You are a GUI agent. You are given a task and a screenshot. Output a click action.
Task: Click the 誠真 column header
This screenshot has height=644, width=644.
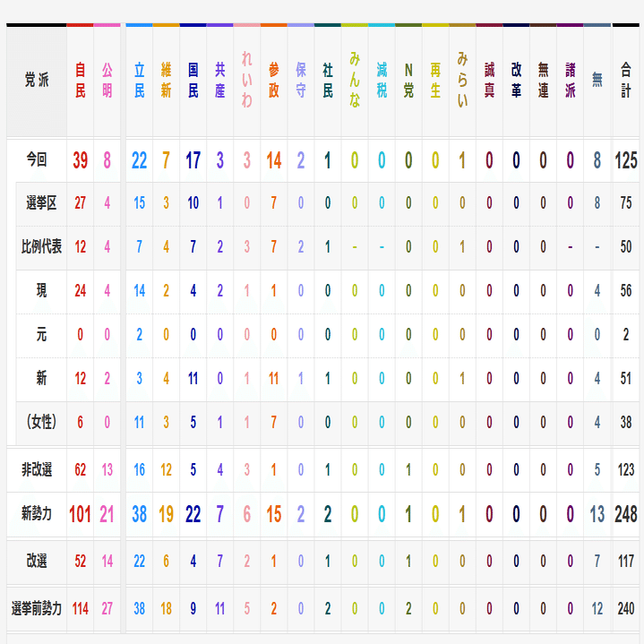489,80
